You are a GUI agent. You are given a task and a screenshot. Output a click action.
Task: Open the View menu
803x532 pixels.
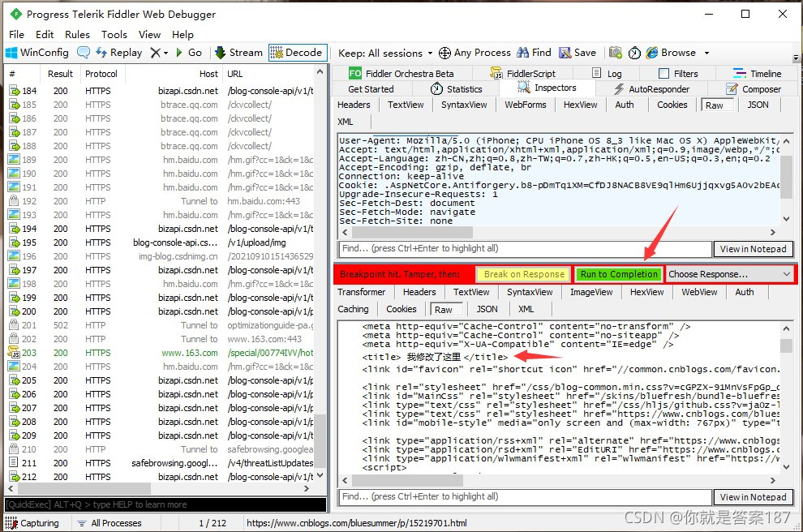point(149,34)
